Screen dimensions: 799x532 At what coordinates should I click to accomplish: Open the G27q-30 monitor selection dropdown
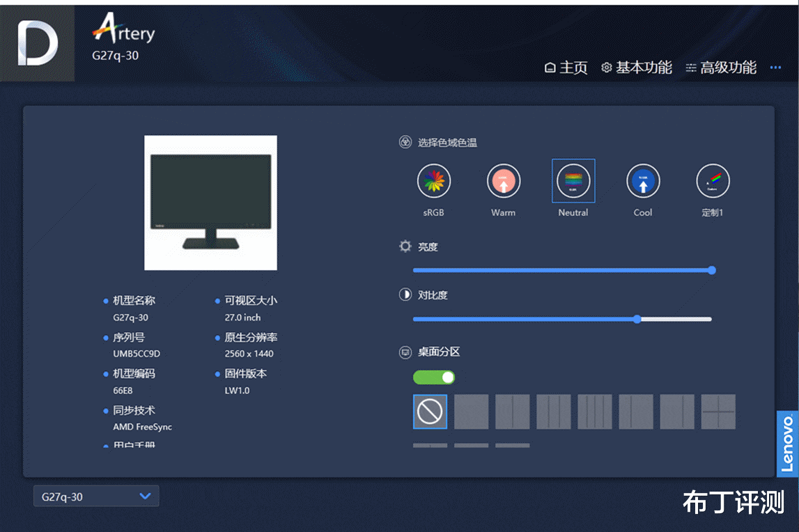click(x=96, y=496)
